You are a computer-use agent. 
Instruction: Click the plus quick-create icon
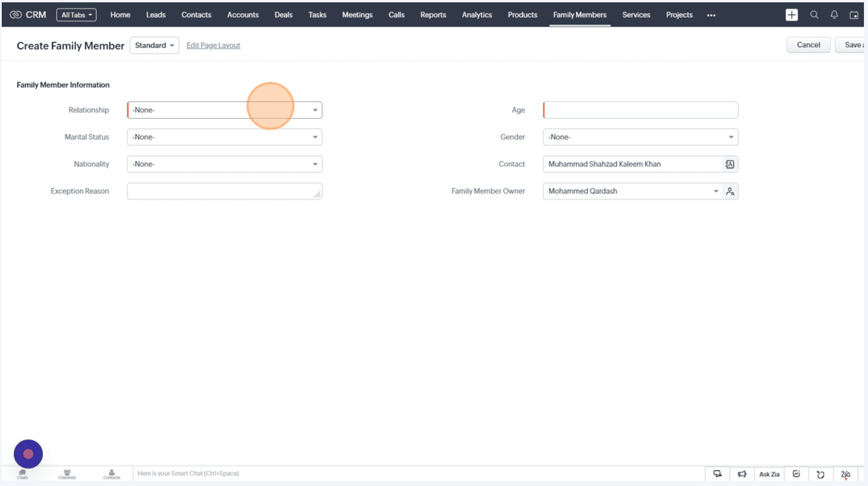click(792, 15)
